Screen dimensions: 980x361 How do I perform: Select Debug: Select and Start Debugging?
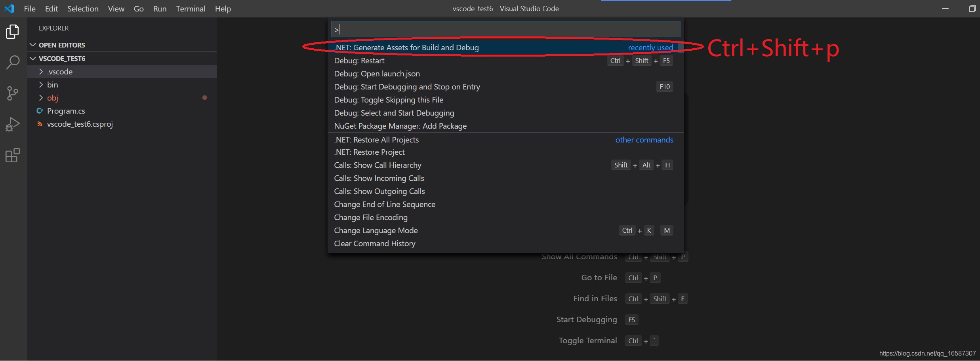click(505, 113)
